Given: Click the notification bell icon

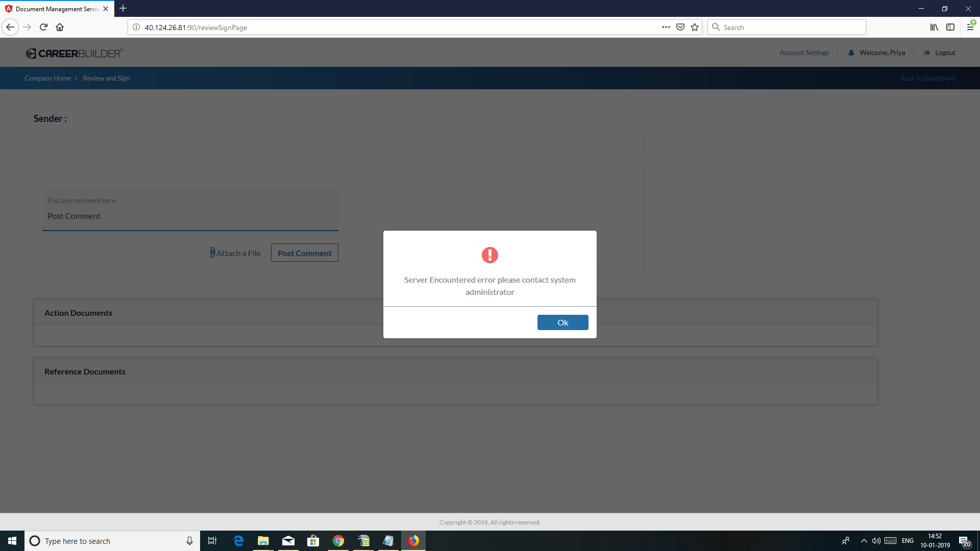Looking at the screenshot, I should tap(851, 53).
